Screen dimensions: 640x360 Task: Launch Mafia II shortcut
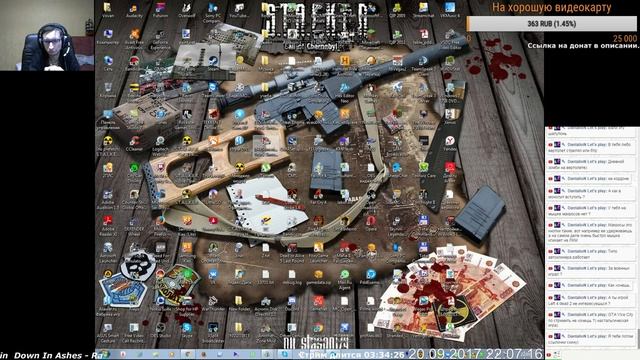click(344, 253)
